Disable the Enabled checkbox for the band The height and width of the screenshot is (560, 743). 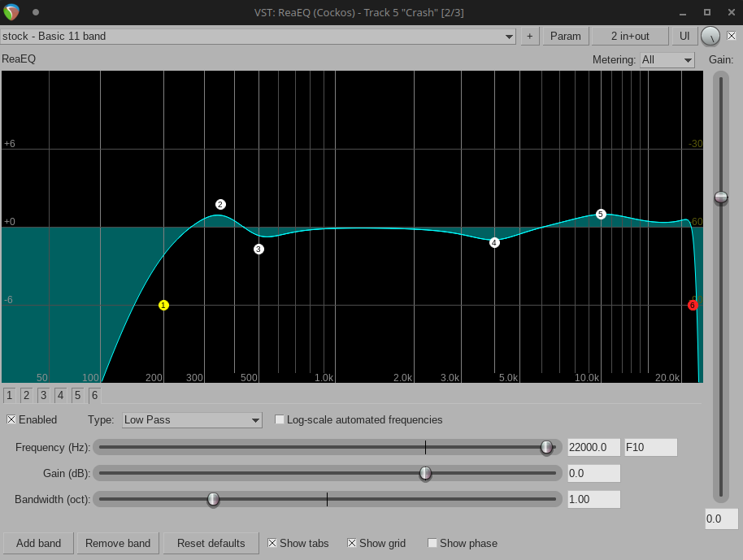coord(12,420)
